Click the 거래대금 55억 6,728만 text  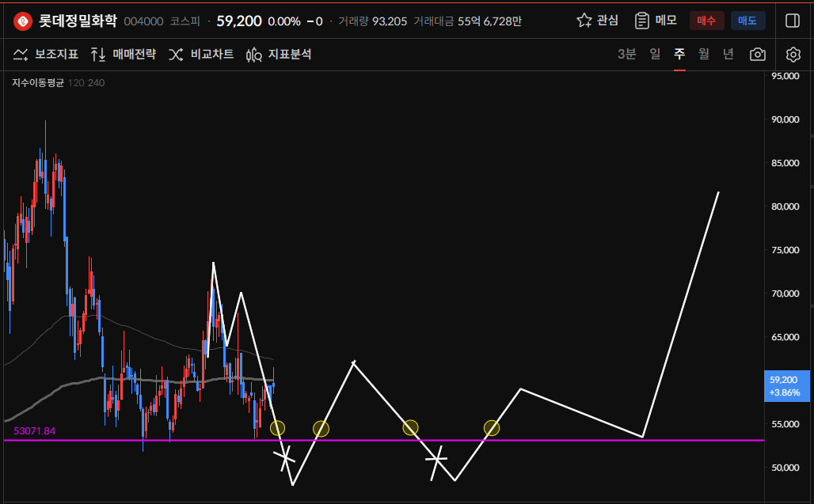[x=467, y=21]
